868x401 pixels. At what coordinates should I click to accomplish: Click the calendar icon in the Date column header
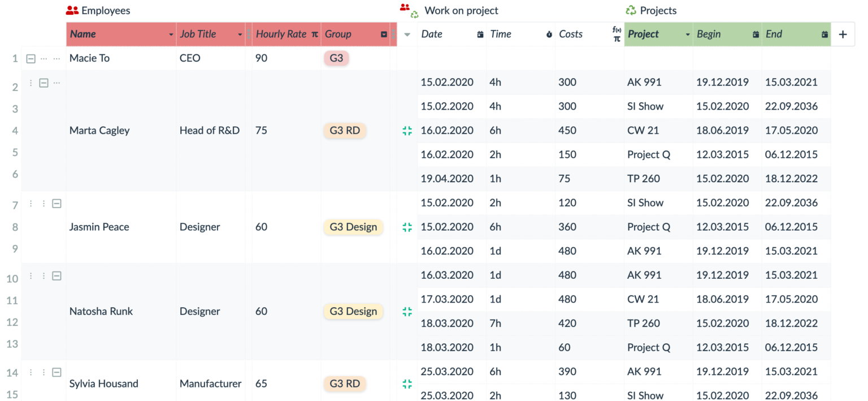coord(480,34)
